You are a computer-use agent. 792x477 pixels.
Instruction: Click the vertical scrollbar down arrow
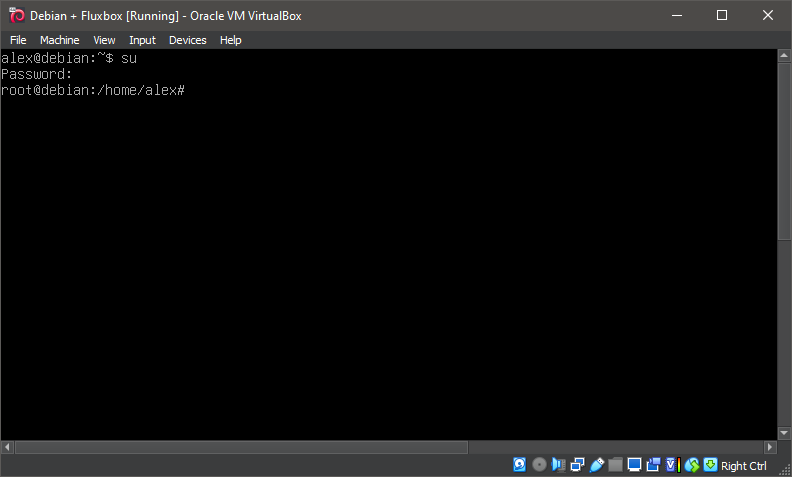[x=784, y=431]
